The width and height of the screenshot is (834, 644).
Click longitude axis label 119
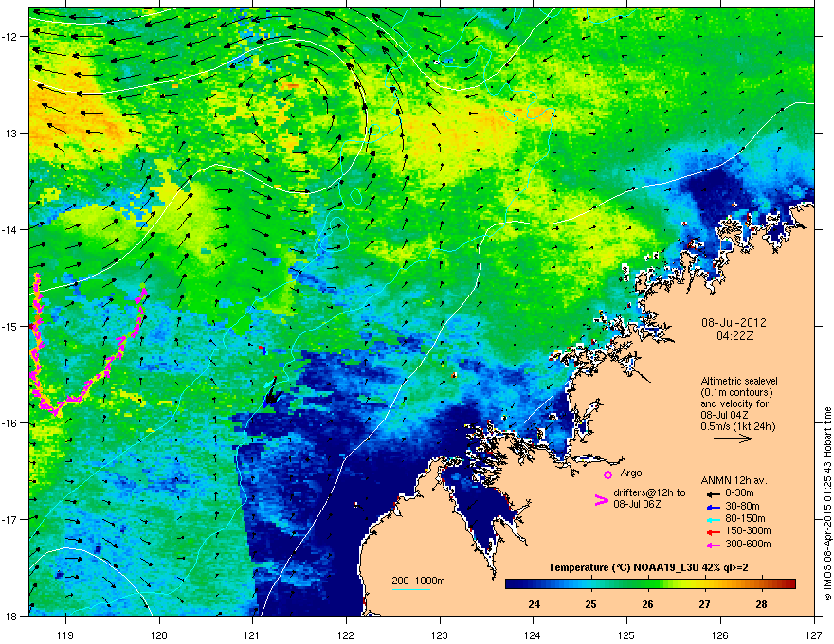(65, 635)
